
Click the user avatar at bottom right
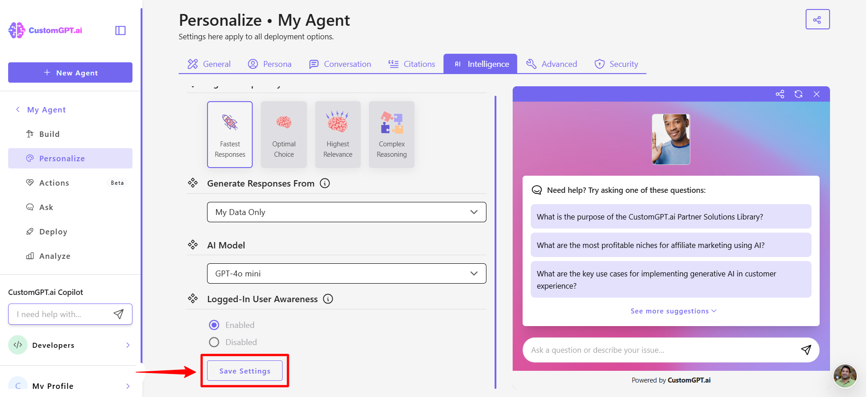pos(845,376)
